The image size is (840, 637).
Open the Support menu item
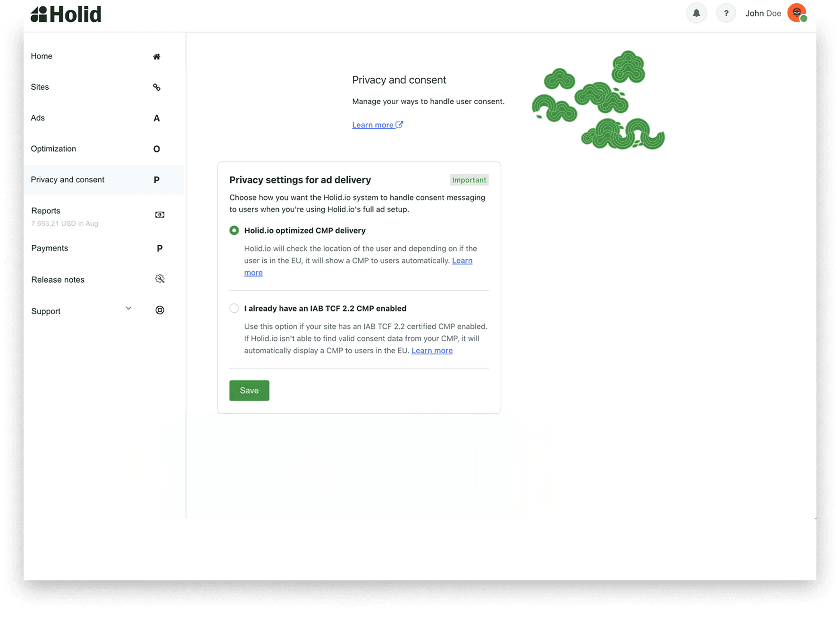[46, 311]
